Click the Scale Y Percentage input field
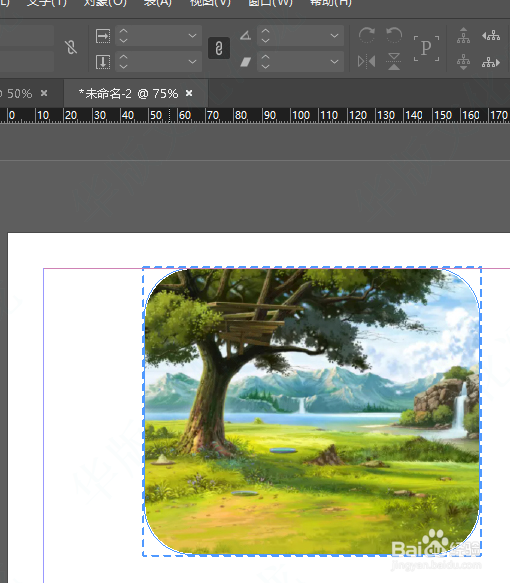The width and height of the screenshot is (510, 583). pyautogui.click(x=158, y=62)
